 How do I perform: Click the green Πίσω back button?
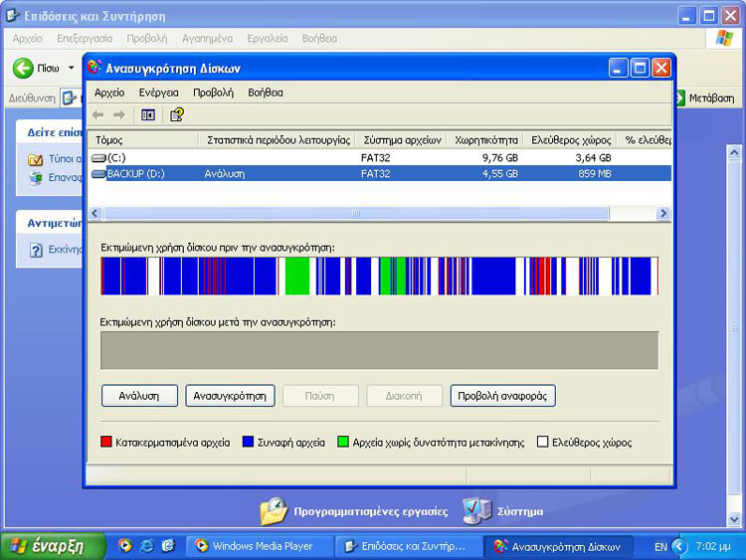coord(23,69)
